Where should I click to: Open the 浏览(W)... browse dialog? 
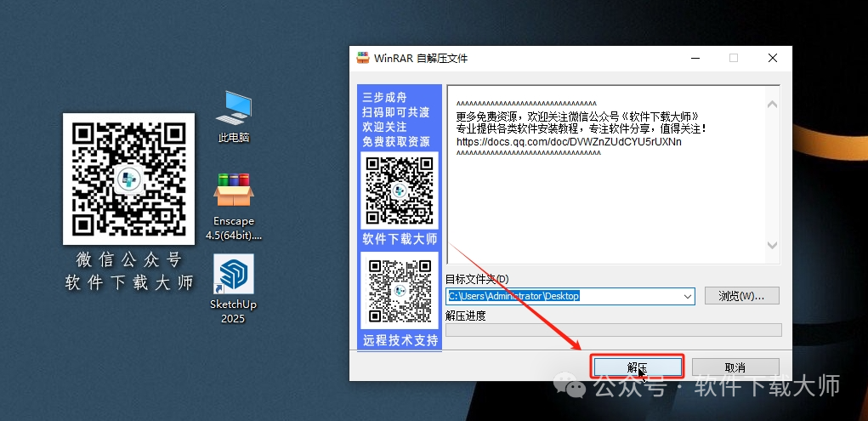coord(742,296)
